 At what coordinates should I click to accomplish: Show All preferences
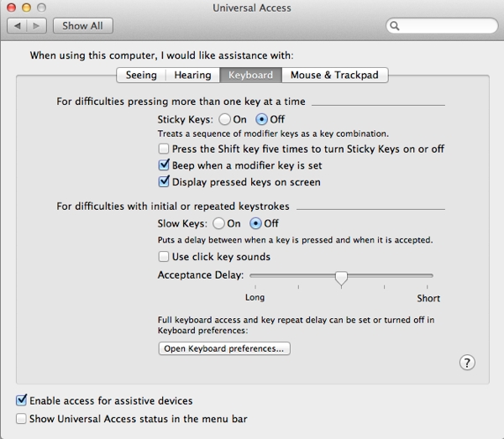[83, 26]
